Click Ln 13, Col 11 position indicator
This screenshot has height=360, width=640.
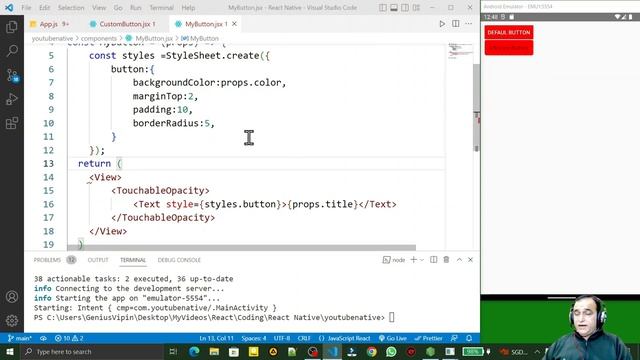tap(216, 338)
